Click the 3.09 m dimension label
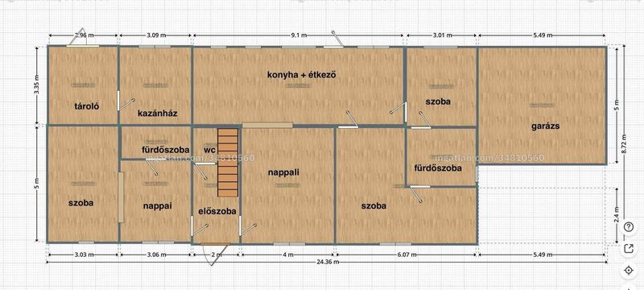The width and height of the screenshot is (644, 290). pos(156,35)
